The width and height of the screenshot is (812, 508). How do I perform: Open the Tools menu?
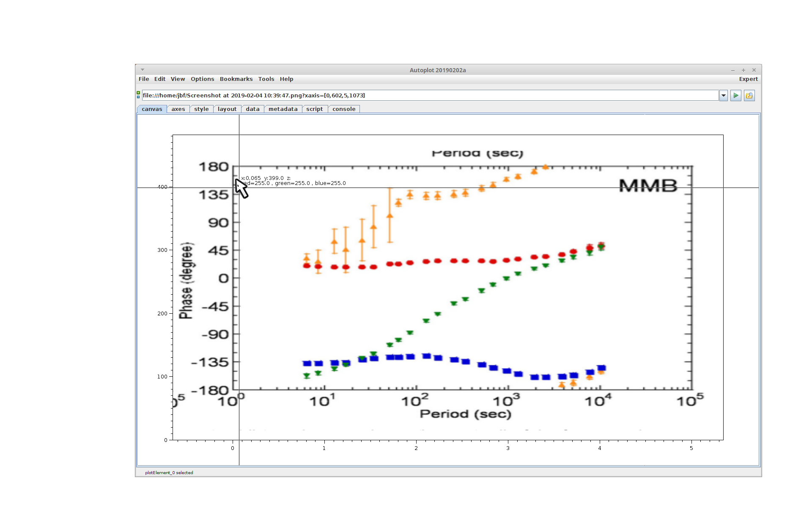click(266, 79)
